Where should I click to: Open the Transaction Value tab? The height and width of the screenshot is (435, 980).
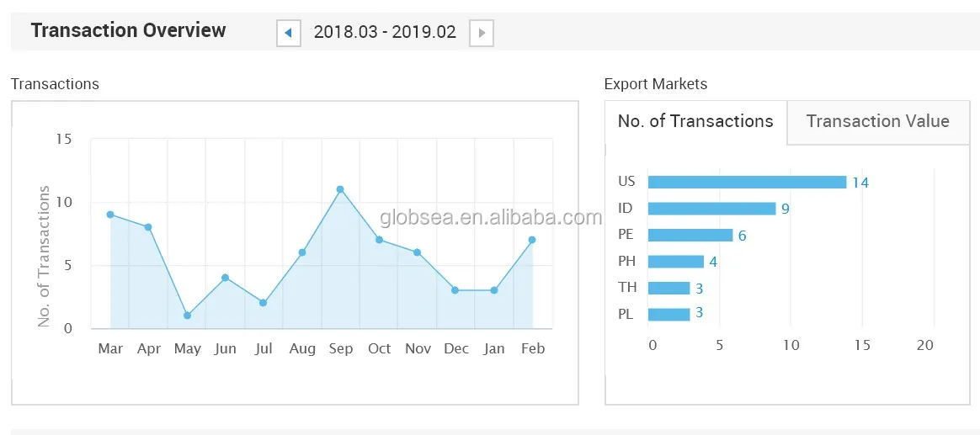click(x=877, y=121)
